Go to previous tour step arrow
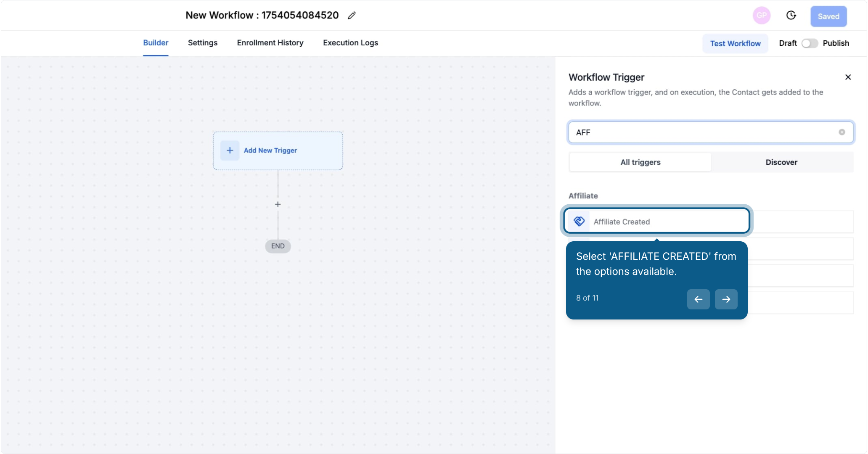This screenshot has height=454, width=868. pyautogui.click(x=698, y=299)
